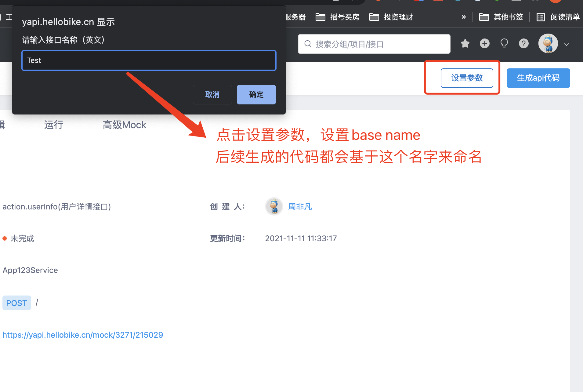Expand the user account dropdown arrow
Image resolution: width=583 pixels, height=392 pixels.
coord(567,45)
